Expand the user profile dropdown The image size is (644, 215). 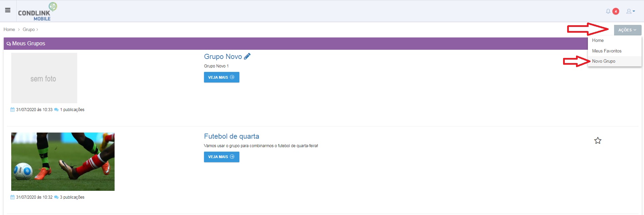coord(630,11)
